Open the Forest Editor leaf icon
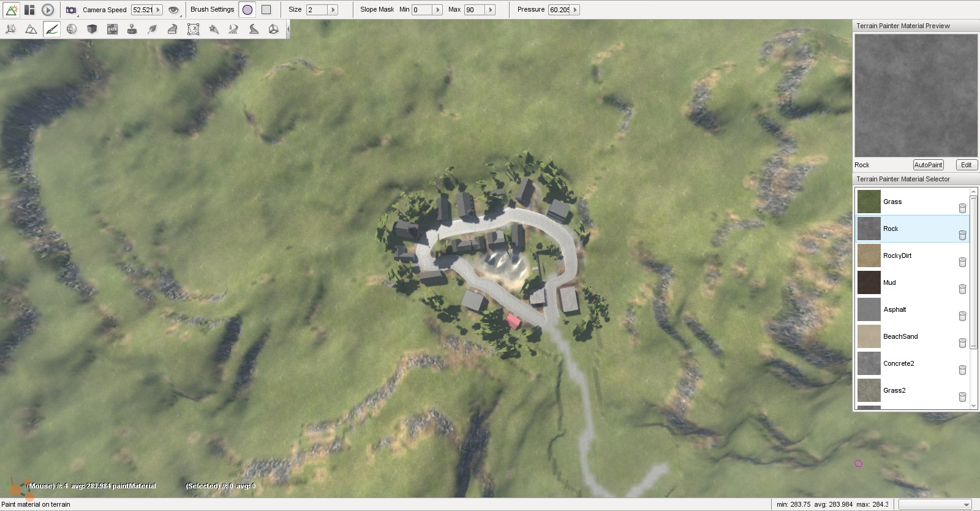This screenshot has height=511, width=980. (152, 29)
